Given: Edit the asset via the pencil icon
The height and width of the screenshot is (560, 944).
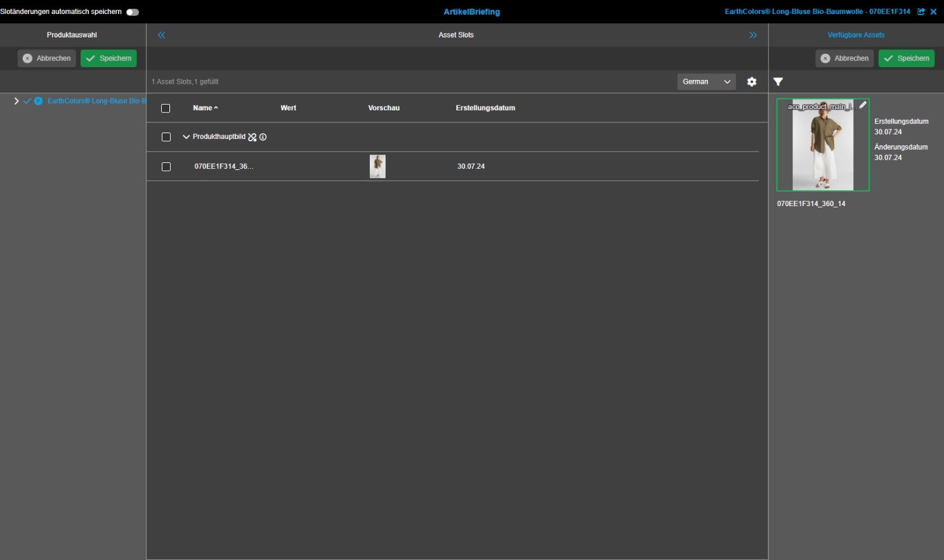Looking at the screenshot, I should (863, 105).
